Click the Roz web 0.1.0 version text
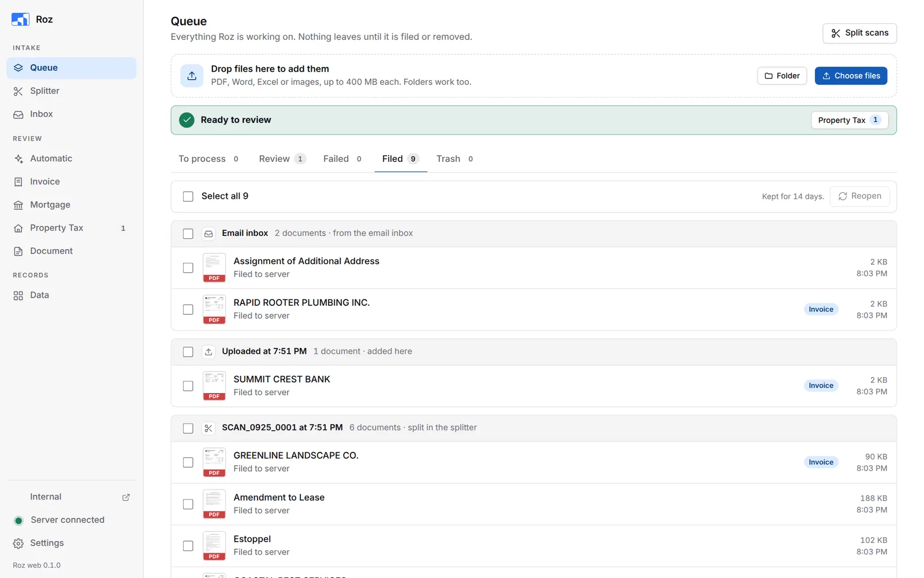This screenshot has height=578, width=924. click(x=37, y=565)
